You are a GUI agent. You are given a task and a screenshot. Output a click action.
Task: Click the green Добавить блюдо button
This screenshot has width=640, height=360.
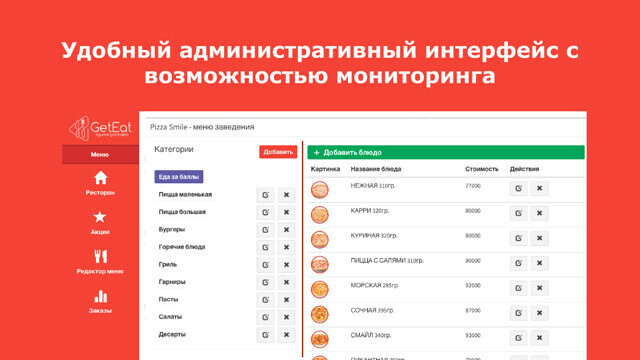446,152
